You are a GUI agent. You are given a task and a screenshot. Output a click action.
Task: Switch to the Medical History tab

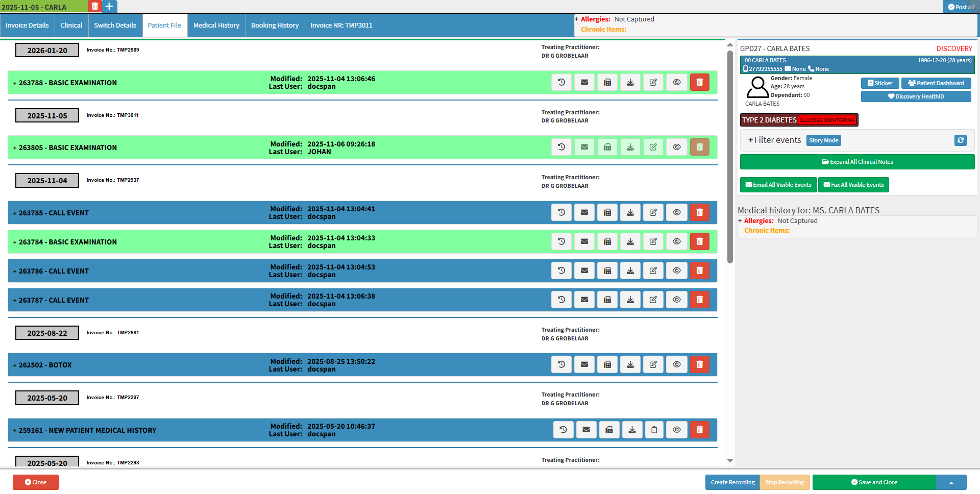pos(216,25)
